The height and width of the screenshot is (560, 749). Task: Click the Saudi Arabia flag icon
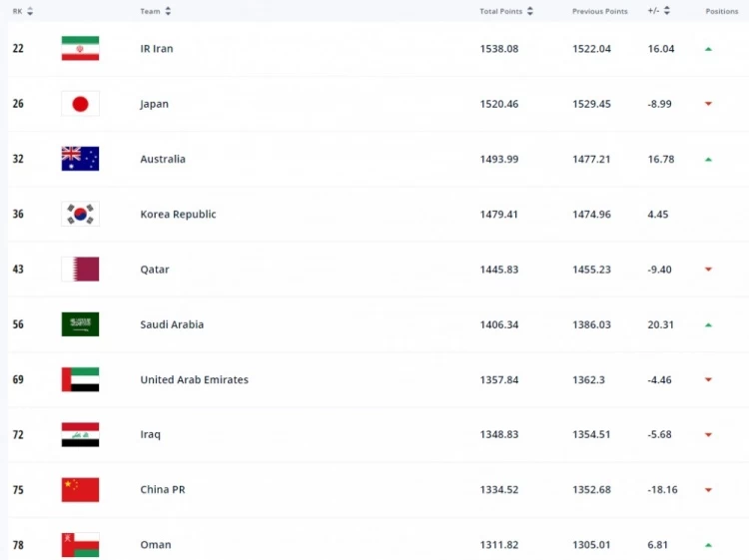point(80,324)
